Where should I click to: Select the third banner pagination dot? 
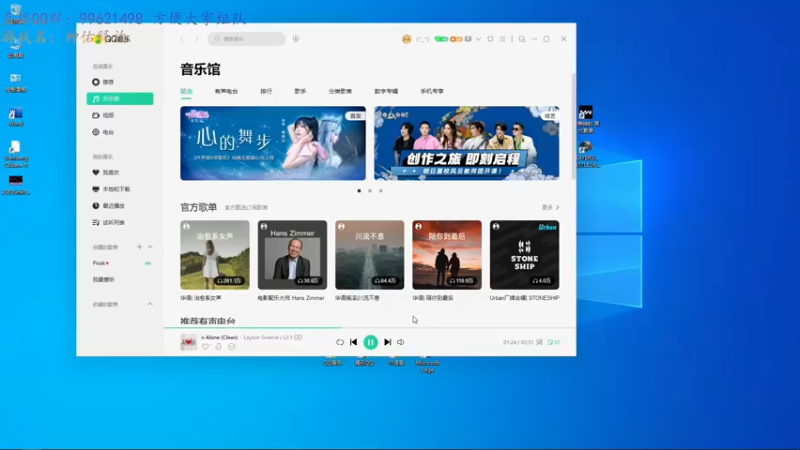[381, 191]
